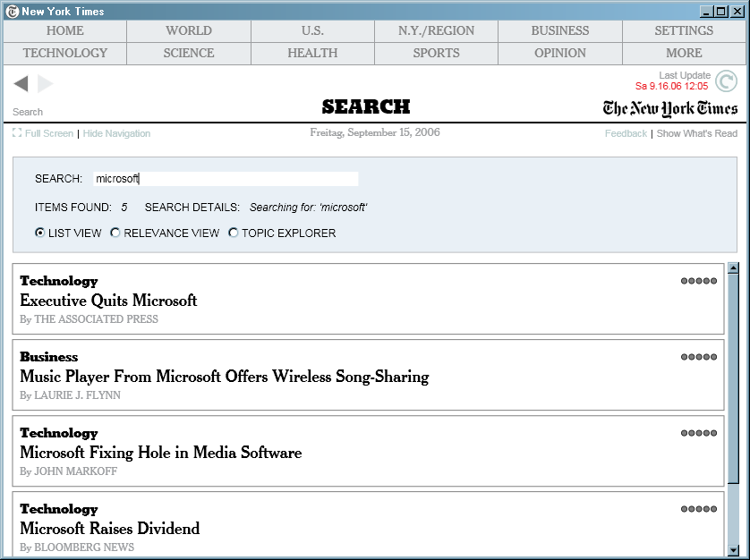Click The New York Times masthead logo
This screenshot has width=750, height=560.
(670, 108)
